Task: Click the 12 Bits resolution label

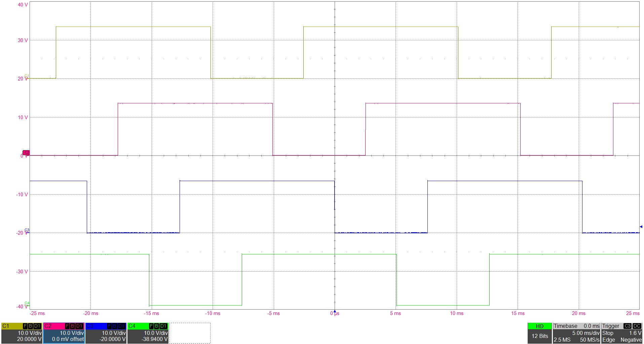Action: click(x=540, y=336)
